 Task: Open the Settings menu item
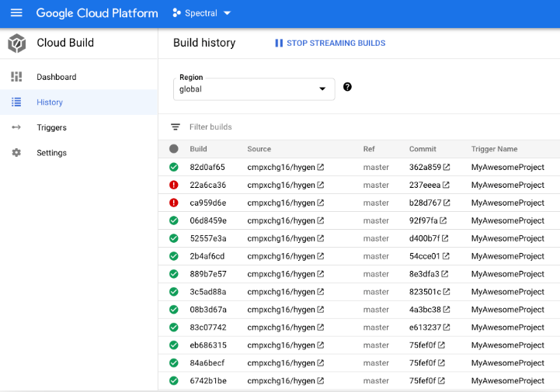click(x=78, y=153)
